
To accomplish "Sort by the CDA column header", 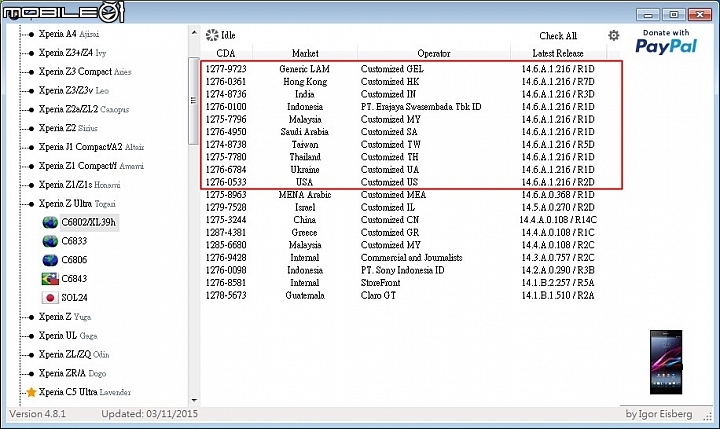I will pyautogui.click(x=226, y=53).
